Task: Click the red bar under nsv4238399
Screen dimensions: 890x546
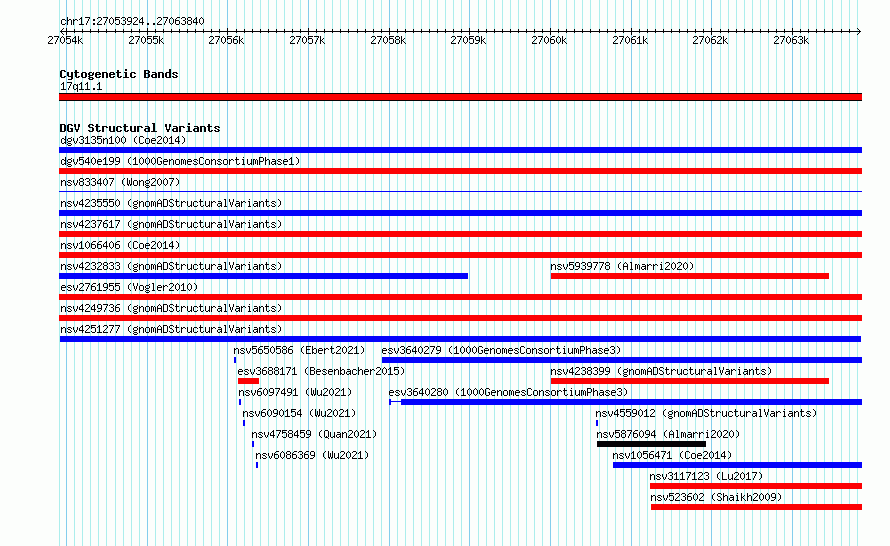Action: pyautogui.click(x=690, y=381)
